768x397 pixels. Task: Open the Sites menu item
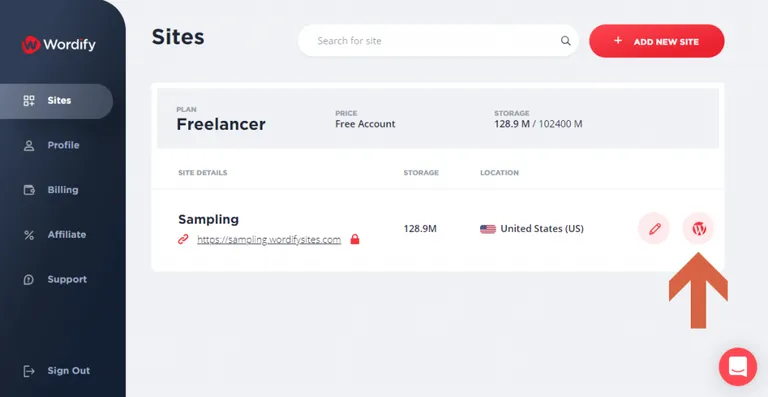tap(56, 101)
